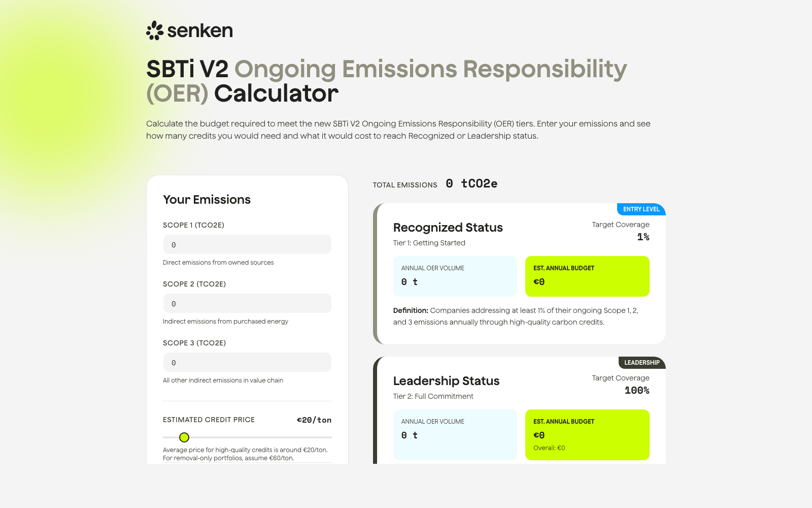Click 'Indirect emissions from purchased energy' hint
Screen dimensions: 812x508
(225, 322)
